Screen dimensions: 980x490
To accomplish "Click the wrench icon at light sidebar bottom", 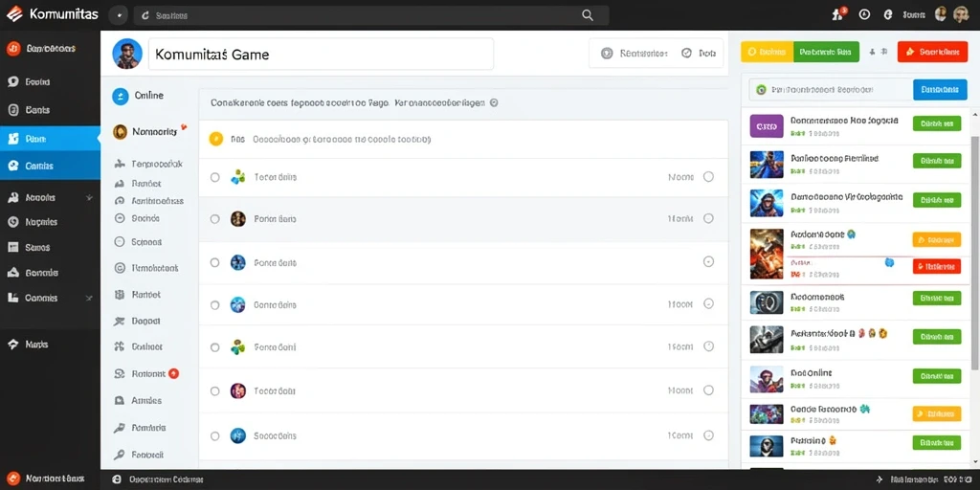I will pos(120,455).
